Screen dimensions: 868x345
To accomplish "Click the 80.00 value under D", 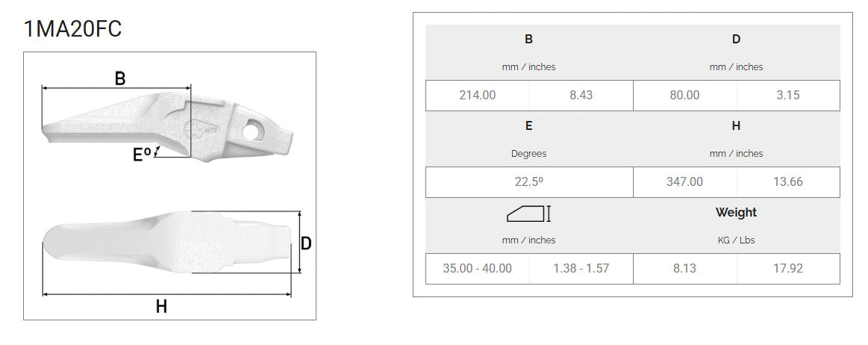I will click(684, 95).
